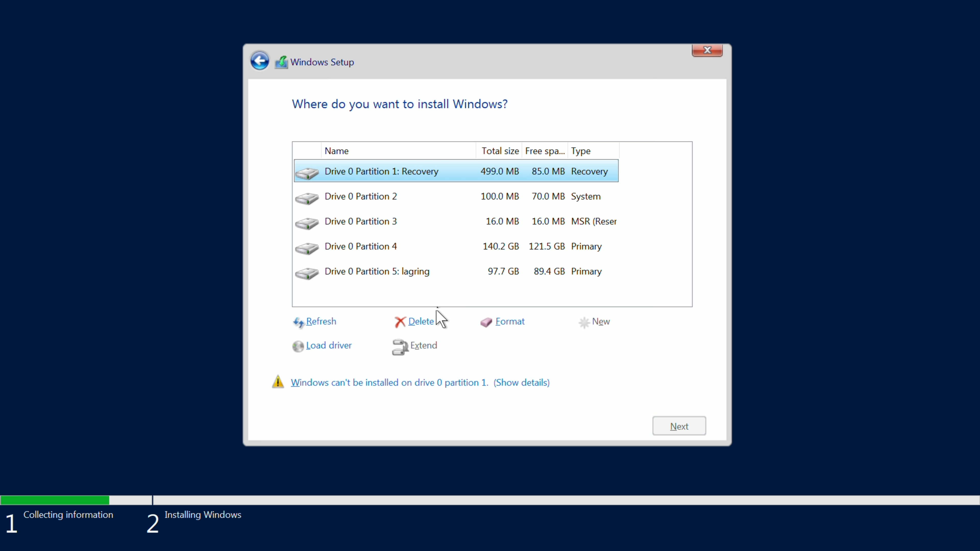Click the Next button

pos(679,426)
